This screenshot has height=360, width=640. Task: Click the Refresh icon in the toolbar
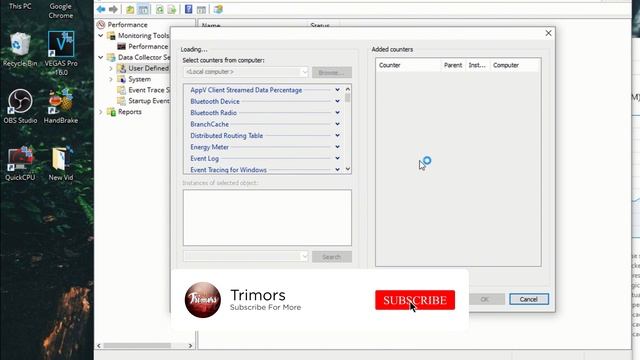click(x=160, y=9)
